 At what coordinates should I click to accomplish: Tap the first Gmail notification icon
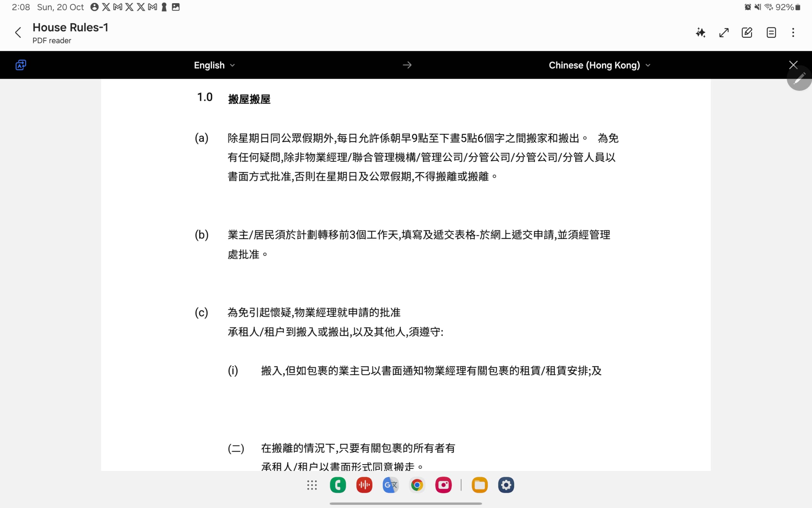click(x=118, y=7)
